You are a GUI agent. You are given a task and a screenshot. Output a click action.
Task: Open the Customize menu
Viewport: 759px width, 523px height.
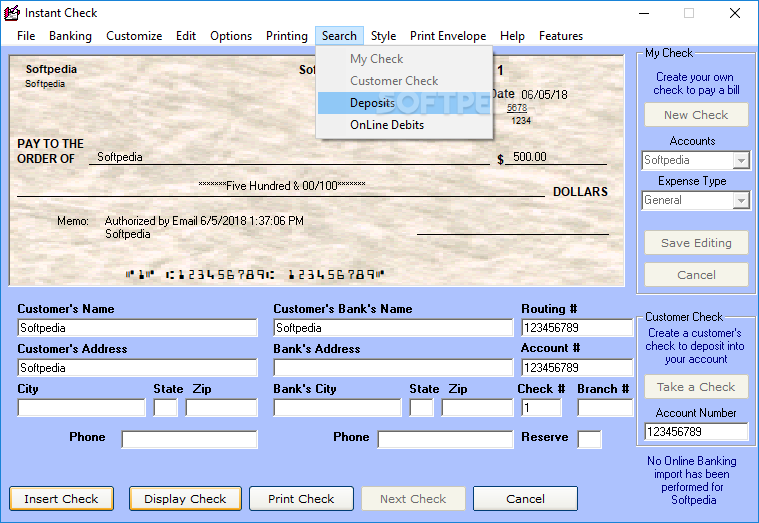click(134, 36)
